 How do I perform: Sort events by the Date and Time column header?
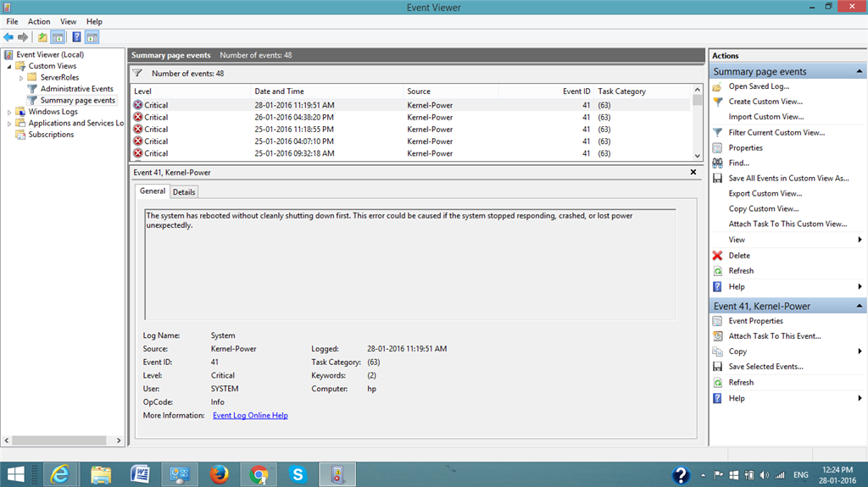(326, 91)
